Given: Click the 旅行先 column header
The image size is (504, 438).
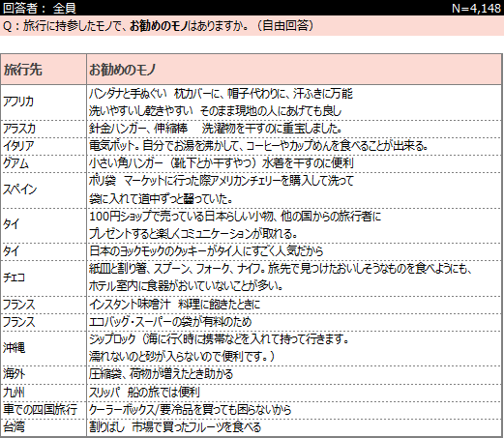Looking at the screenshot, I should [44, 70].
